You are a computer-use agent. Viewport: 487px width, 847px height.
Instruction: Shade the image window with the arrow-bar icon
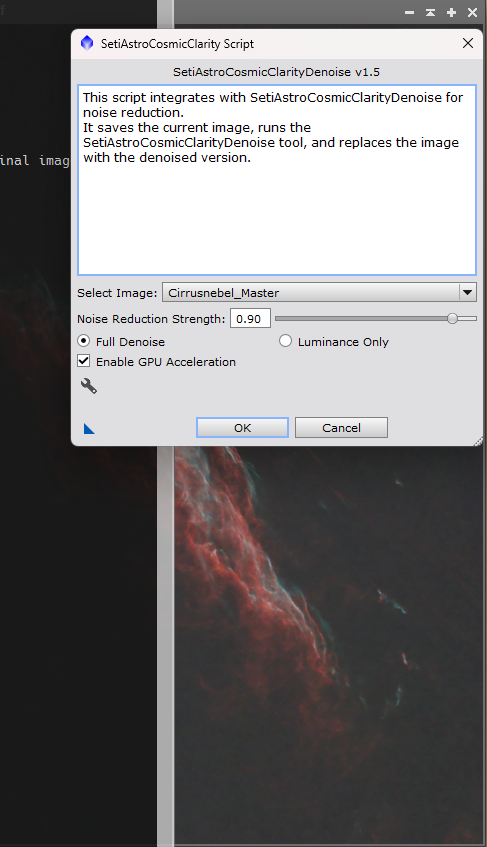click(430, 12)
